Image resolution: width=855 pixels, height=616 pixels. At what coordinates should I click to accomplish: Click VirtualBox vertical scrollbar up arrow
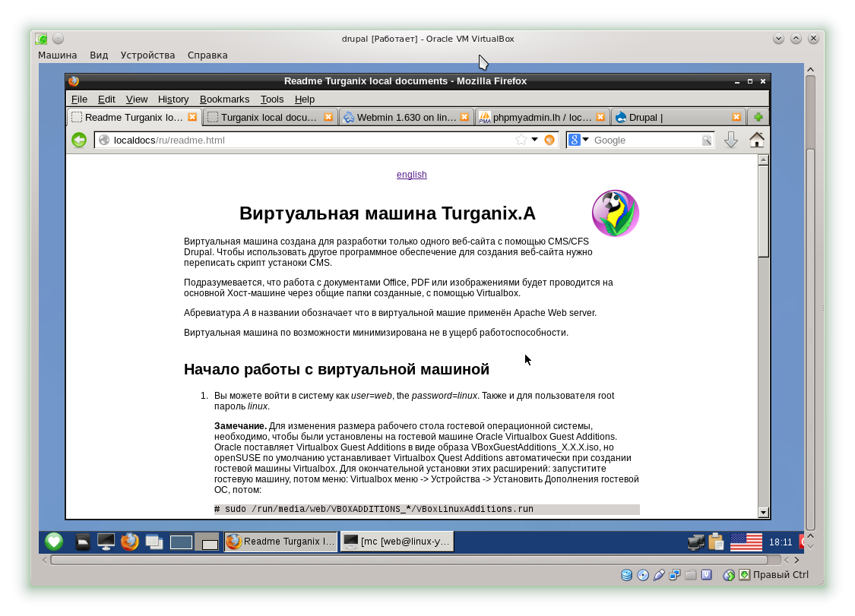pos(810,69)
